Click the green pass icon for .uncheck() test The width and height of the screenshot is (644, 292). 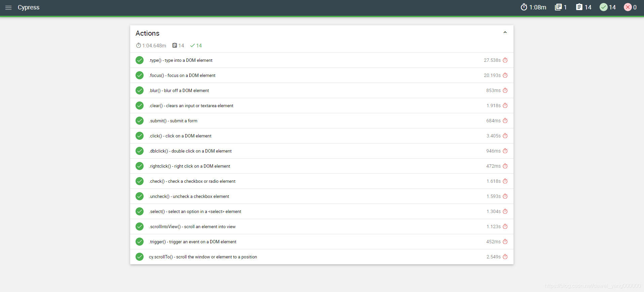click(x=140, y=196)
